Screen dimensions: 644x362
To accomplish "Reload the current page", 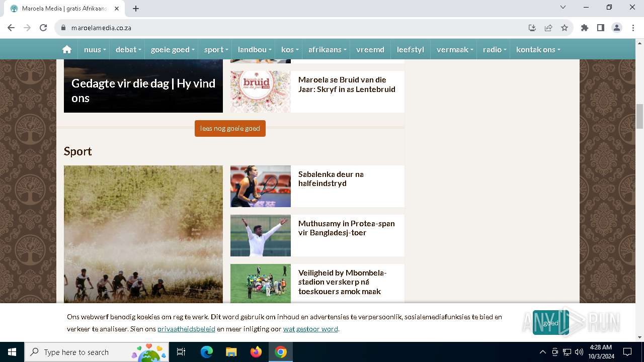I will [x=43, y=28].
